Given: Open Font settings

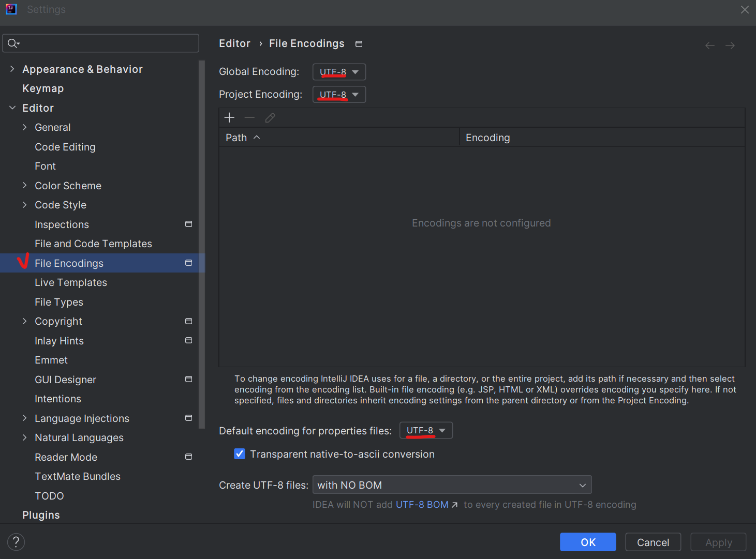Looking at the screenshot, I should [45, 166].
